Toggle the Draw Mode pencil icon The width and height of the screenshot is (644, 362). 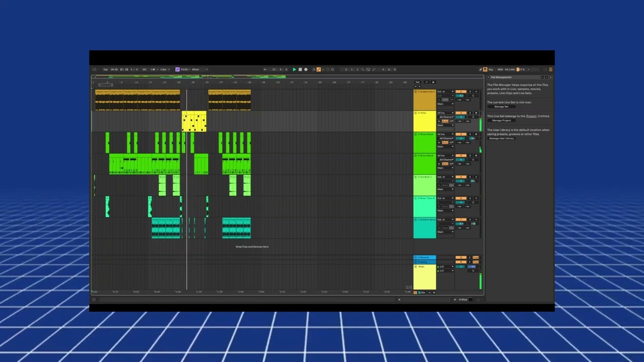480,69
